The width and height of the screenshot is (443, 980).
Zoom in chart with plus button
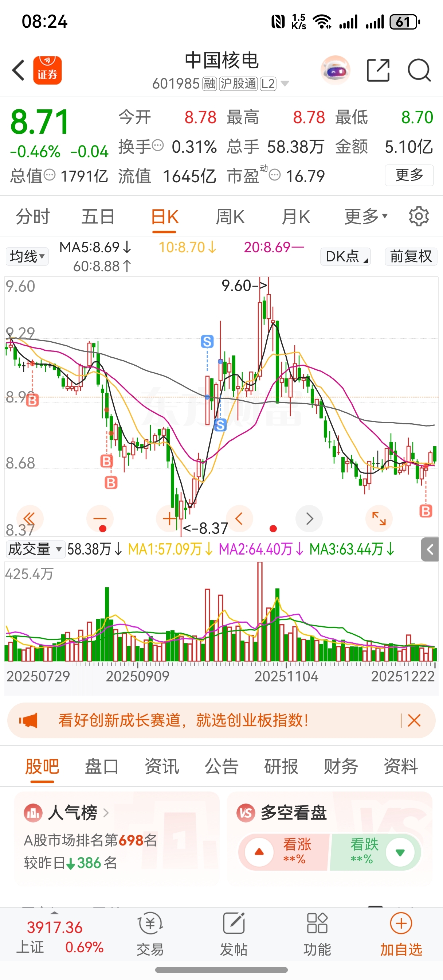tap(169, 518)
